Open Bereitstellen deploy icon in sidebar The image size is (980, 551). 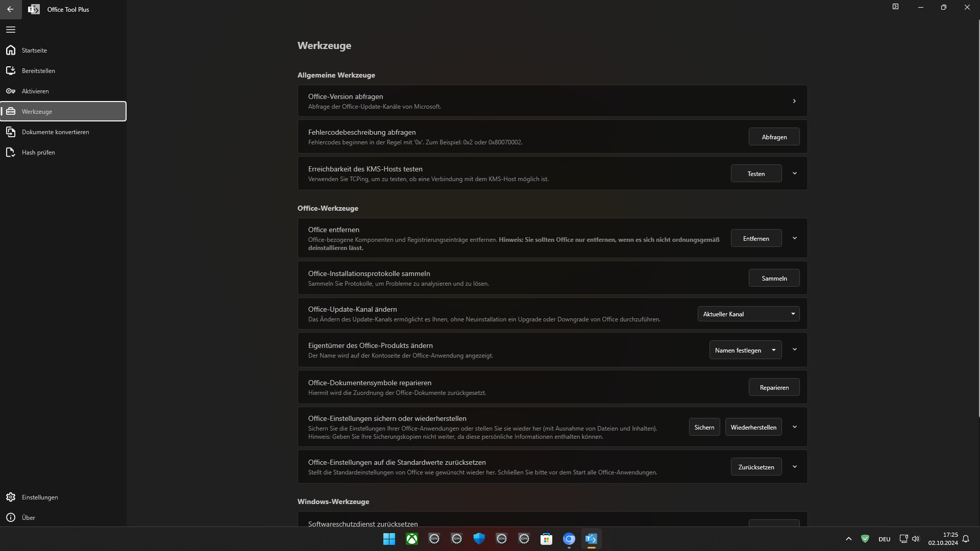pyautogui.click(x=11, y=70)
